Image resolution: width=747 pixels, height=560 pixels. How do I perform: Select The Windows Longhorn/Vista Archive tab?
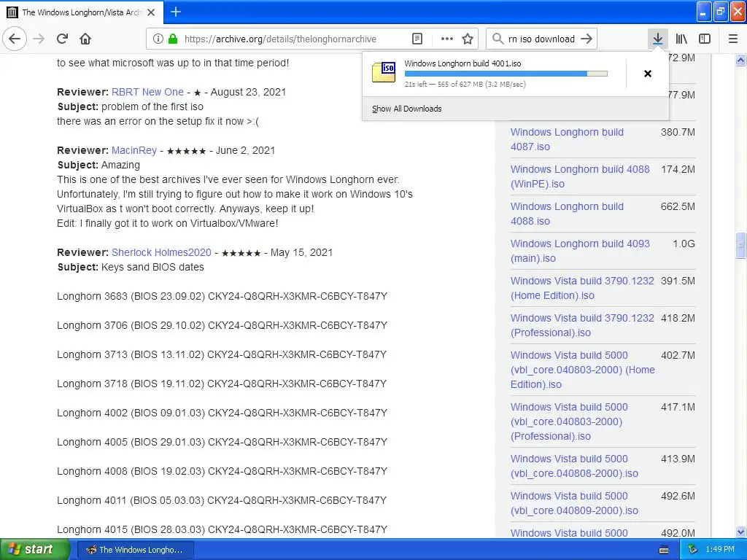82,12
